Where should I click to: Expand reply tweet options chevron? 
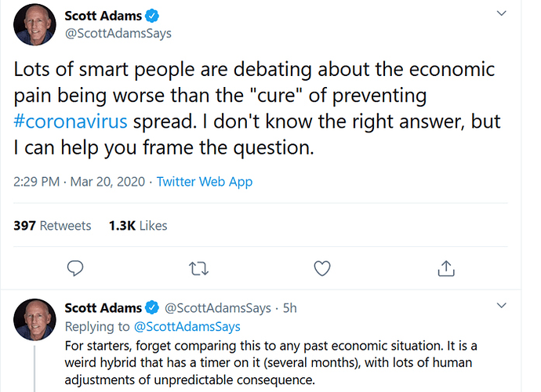501,305
